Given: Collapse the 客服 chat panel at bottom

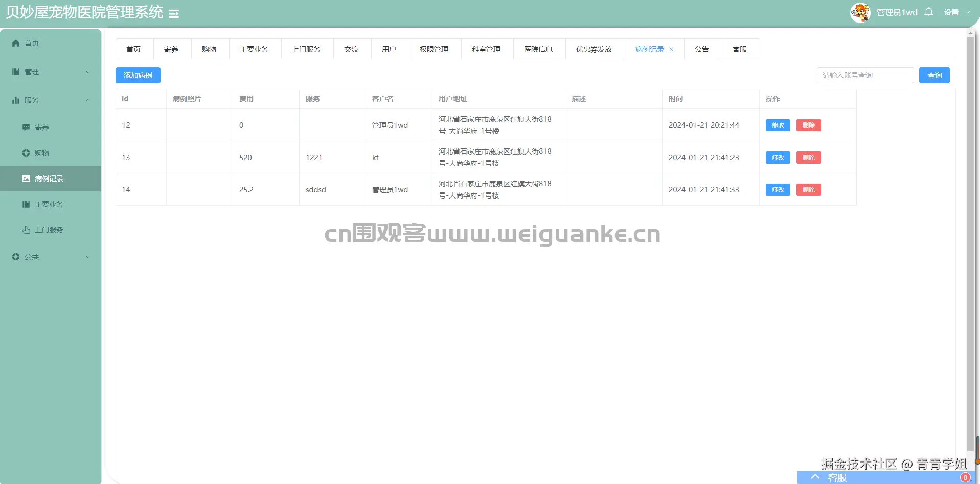Looking at the screenshot, I should coord(815,476).
